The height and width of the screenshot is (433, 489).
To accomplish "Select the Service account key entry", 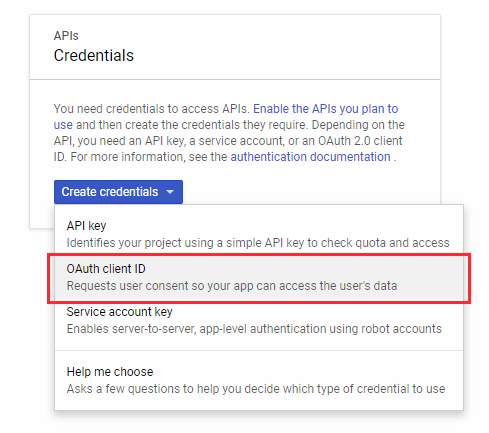I will pos(259,320).
